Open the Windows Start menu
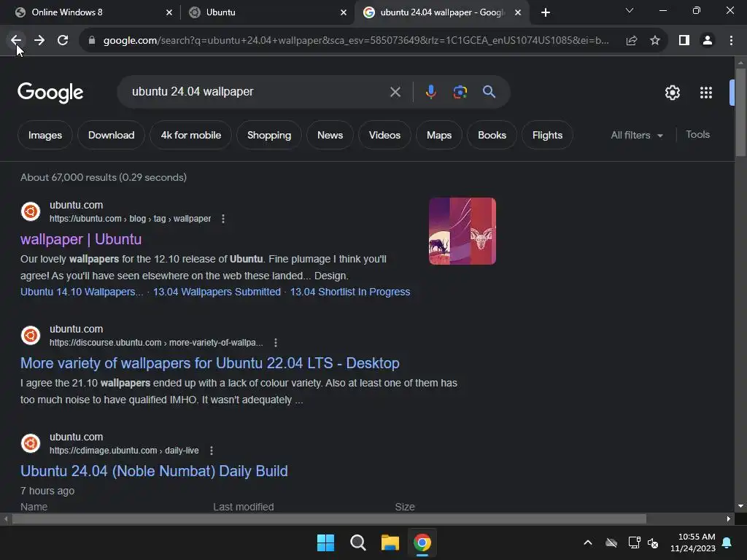Viewport: 747px width, 560px height. [x=326, y=542]
